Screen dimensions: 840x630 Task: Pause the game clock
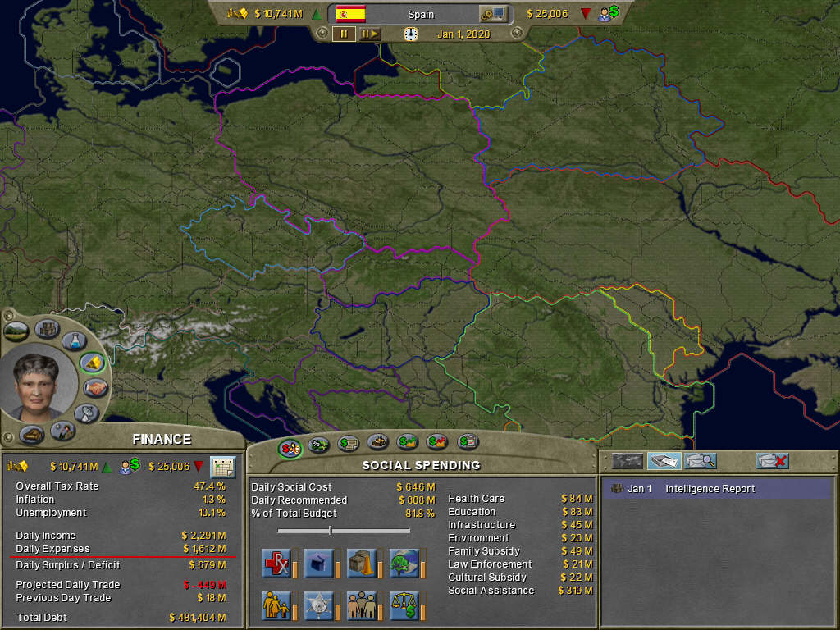pyautogui.click(x=344, y=34)
